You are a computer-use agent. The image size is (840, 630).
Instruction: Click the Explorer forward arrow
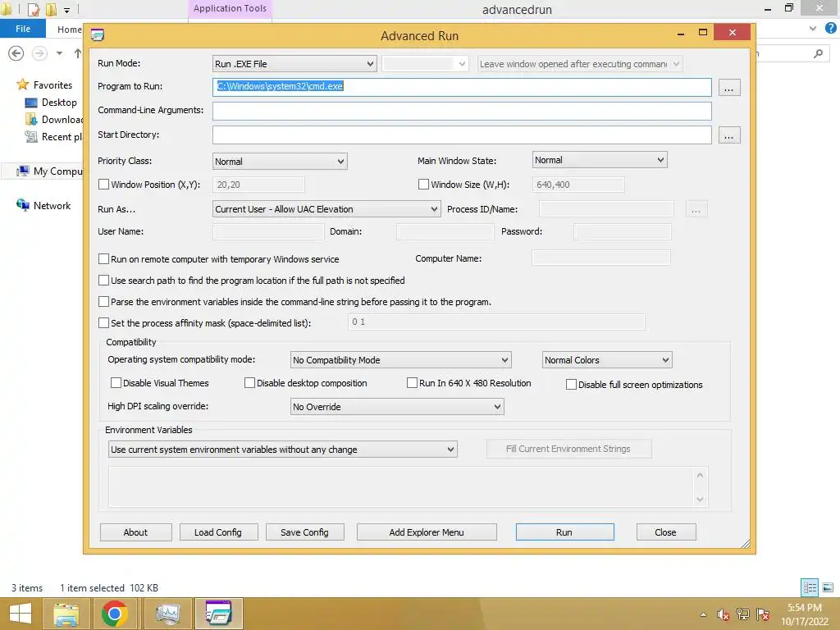39,53
